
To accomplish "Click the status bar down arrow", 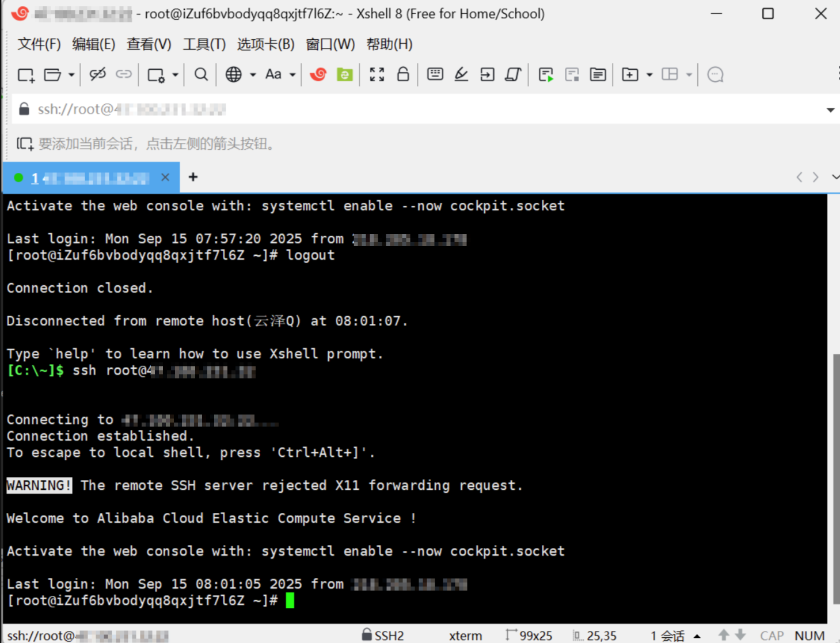I will [x=741, y=636].
